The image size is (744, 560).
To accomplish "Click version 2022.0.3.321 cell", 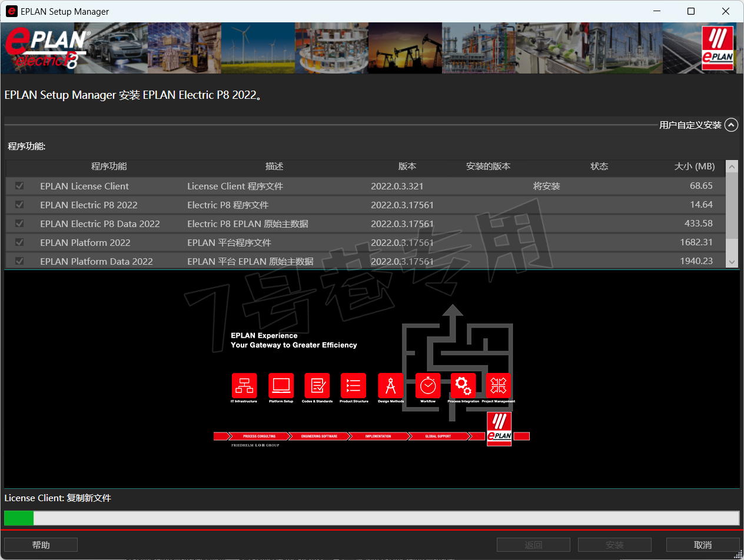I will (397, 186).
